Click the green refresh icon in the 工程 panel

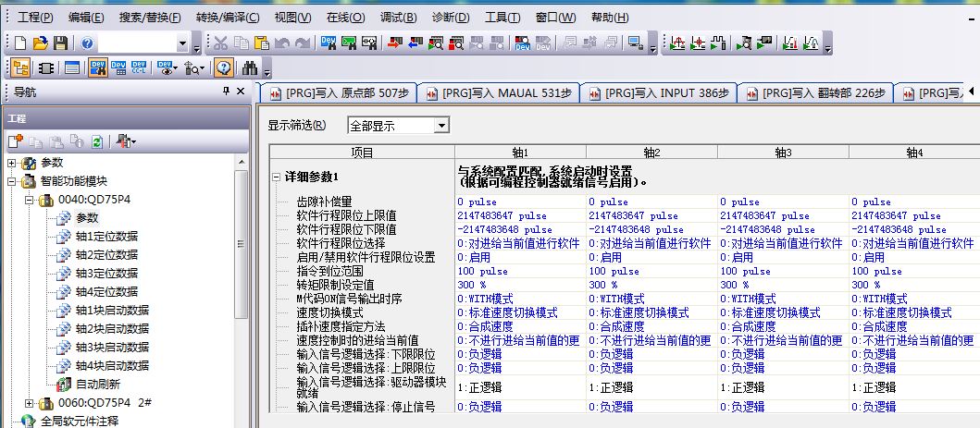tap(96, 141)
